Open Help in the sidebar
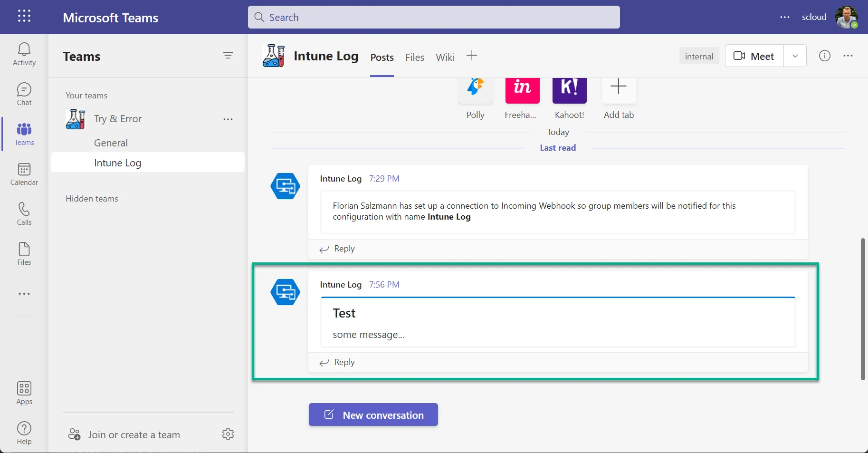Screen dimensions: 868x453 coord(24,433)
